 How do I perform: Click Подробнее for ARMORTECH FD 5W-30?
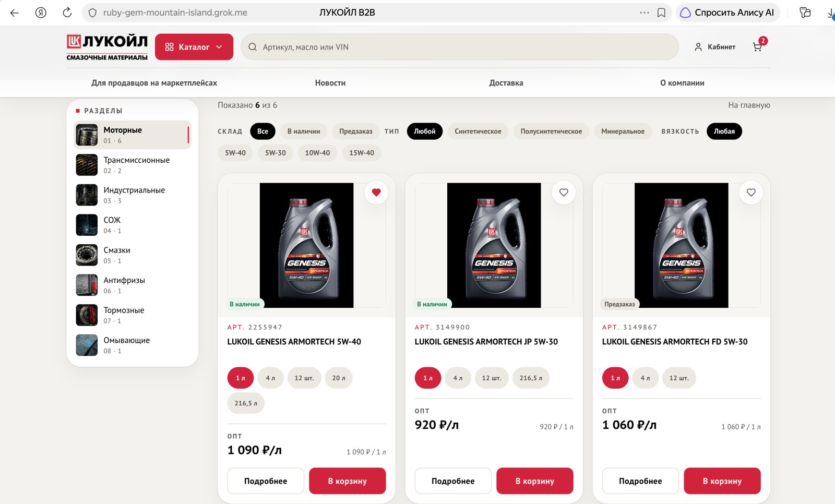pos(640,481)
